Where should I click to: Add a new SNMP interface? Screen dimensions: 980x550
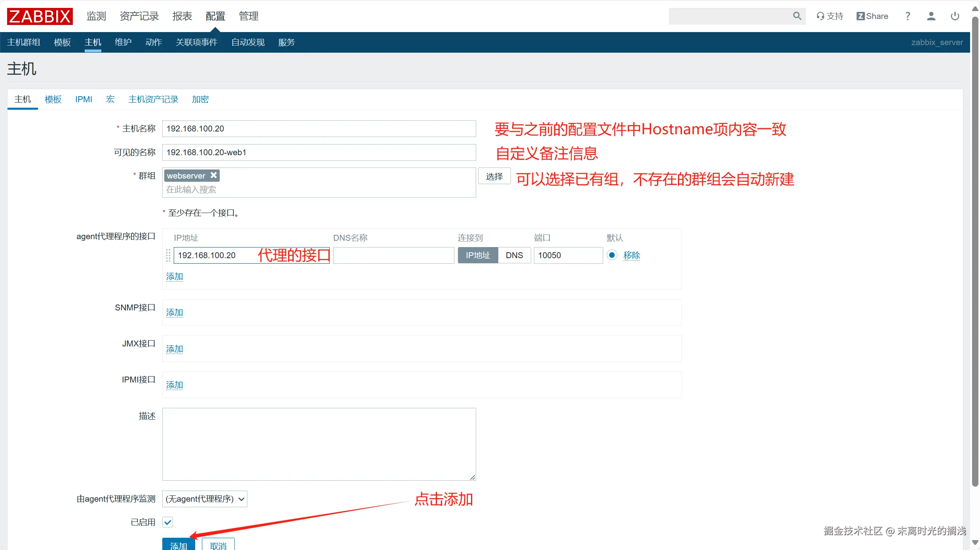click(x=174, y=312)
